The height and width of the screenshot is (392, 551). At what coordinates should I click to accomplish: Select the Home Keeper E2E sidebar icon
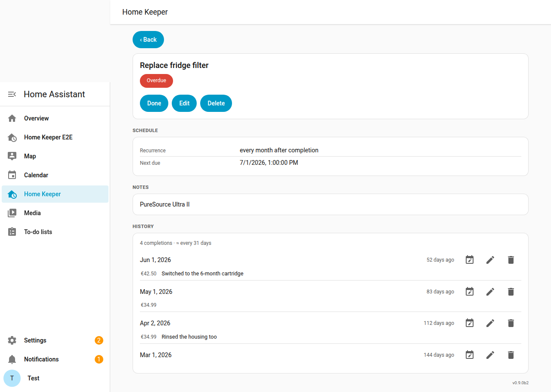[12, 137]
